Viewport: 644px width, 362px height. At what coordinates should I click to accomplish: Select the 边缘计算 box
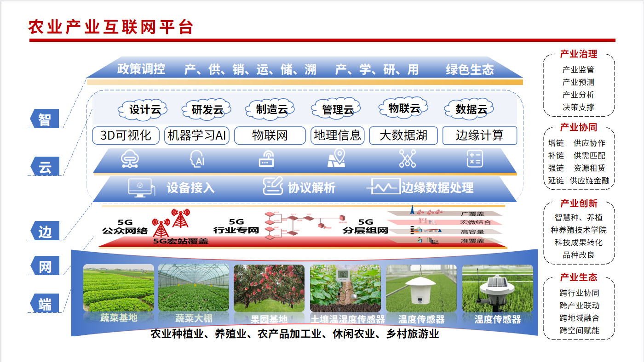[480, 136]
